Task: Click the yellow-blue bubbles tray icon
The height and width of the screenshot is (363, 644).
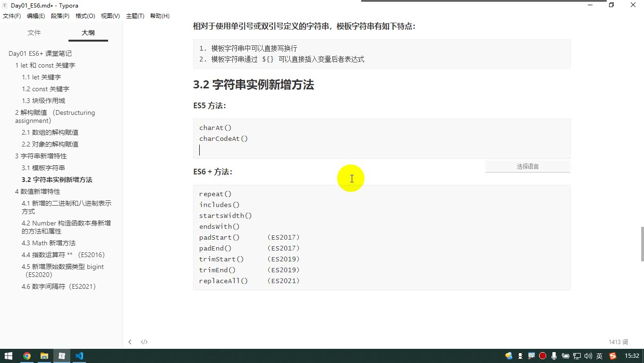Action: point(508,356)
